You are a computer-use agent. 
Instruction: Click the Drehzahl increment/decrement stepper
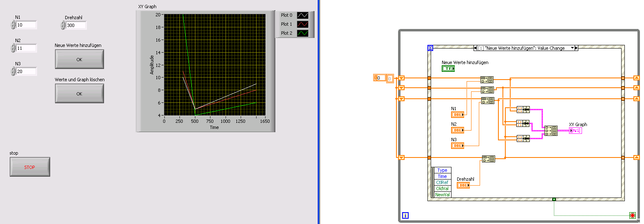[x=63, y=25]
